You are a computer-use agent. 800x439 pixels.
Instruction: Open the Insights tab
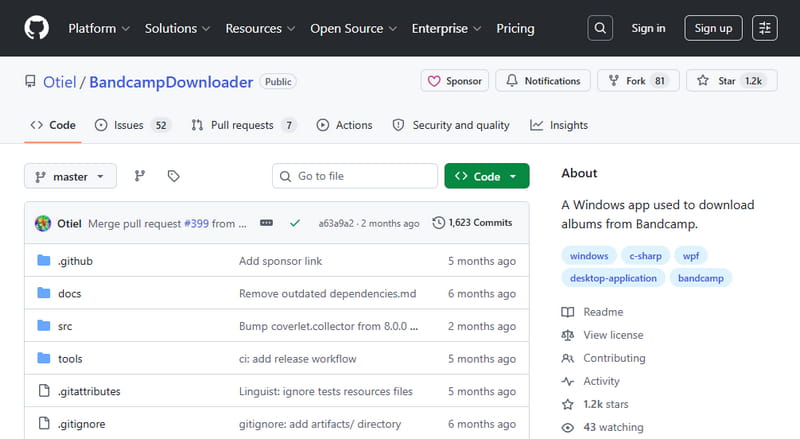[559, 125]
